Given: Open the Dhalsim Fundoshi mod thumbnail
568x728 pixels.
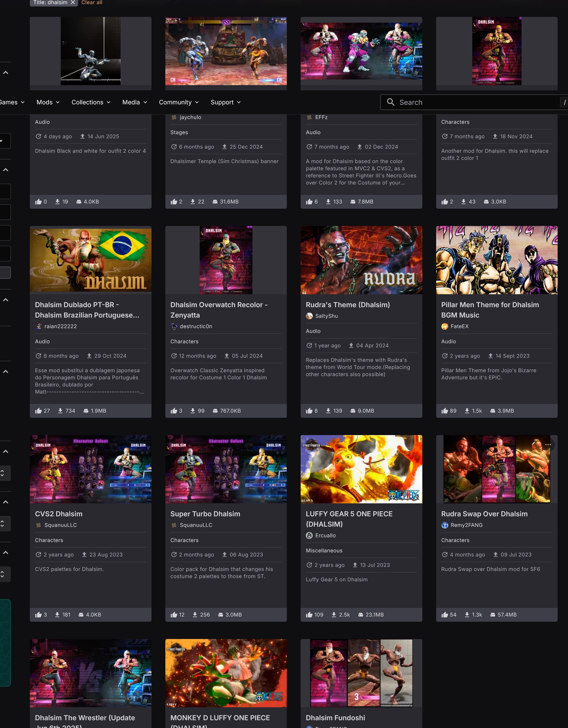Looking at the screenshot, I should click(x=361, y=673).
